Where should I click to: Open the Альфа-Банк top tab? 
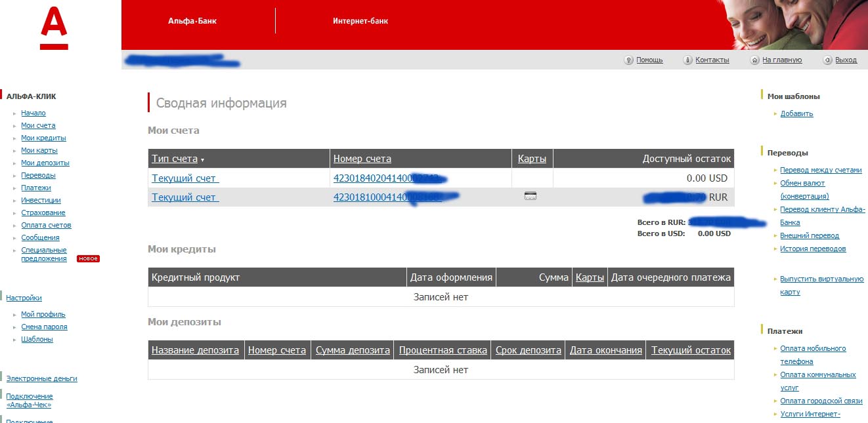coord(192,21)
